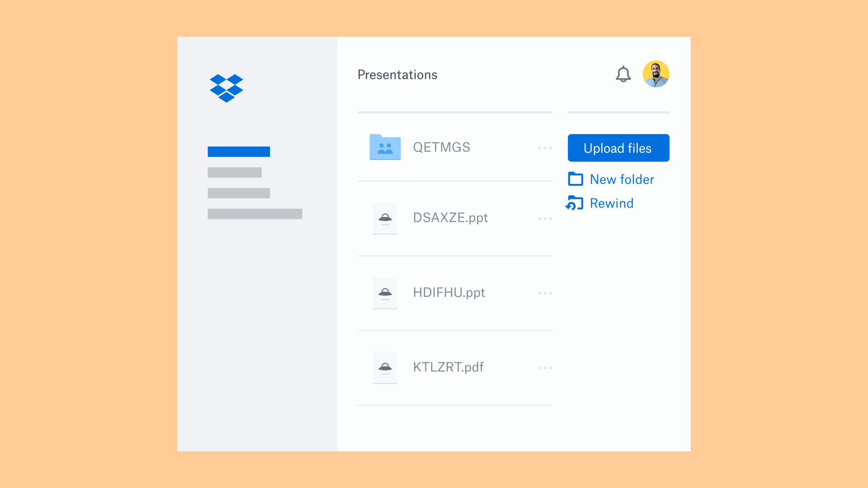This screenshot has width=868, height=488.
Task: Enable notifications via bell toggle
Action: pyautogui.click(x=623, y=74)
